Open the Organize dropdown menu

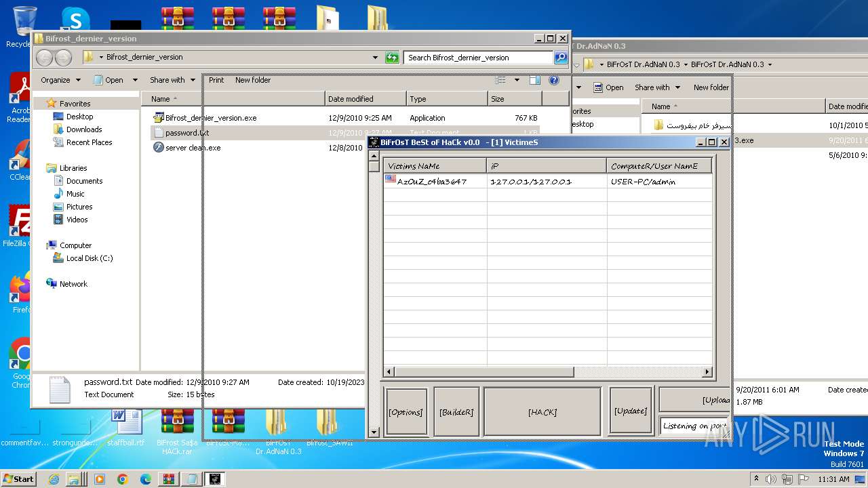[60, 80]
